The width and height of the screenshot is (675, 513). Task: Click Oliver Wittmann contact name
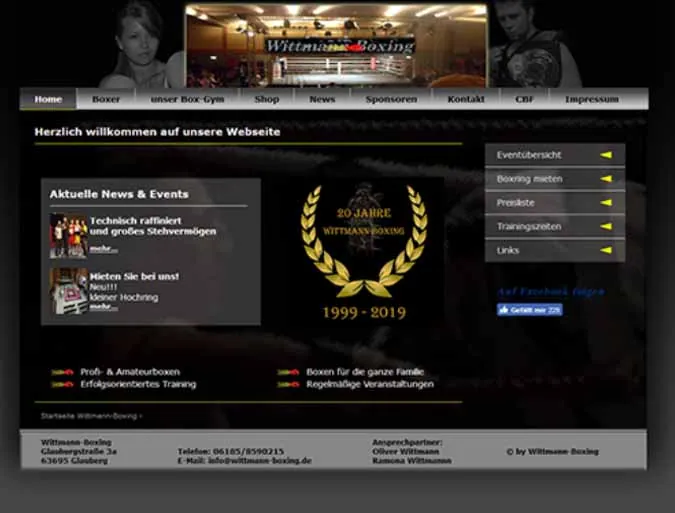click(406, 451)
